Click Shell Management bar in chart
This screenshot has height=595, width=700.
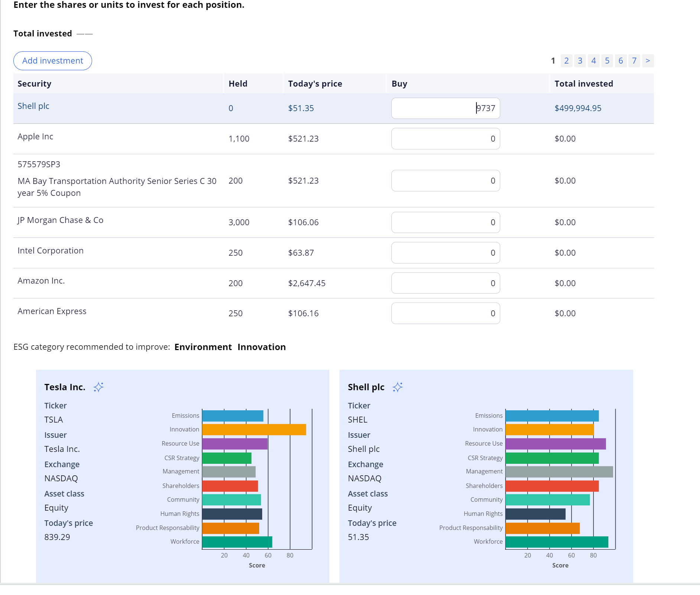click(x=559, y=472)
